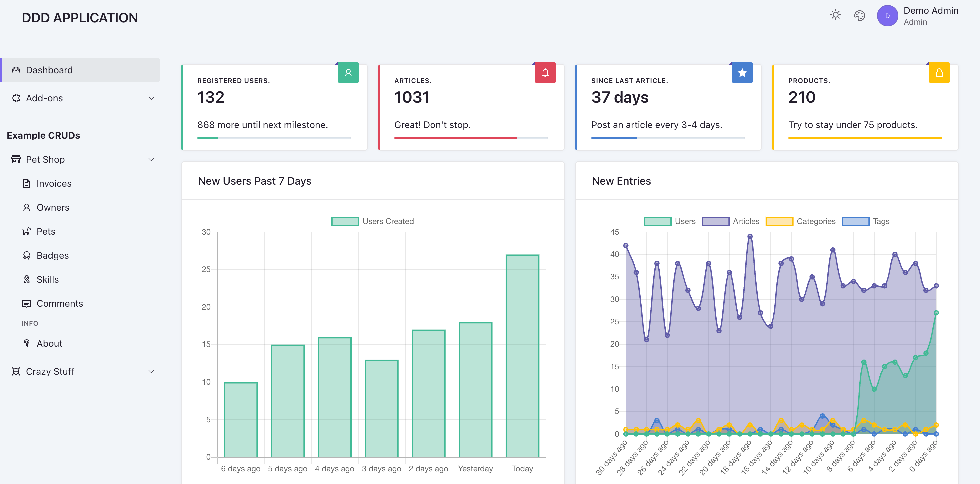Click the yellow lock icon badge
The height and width of the screenshot is (484, 980).
[939, 73]
